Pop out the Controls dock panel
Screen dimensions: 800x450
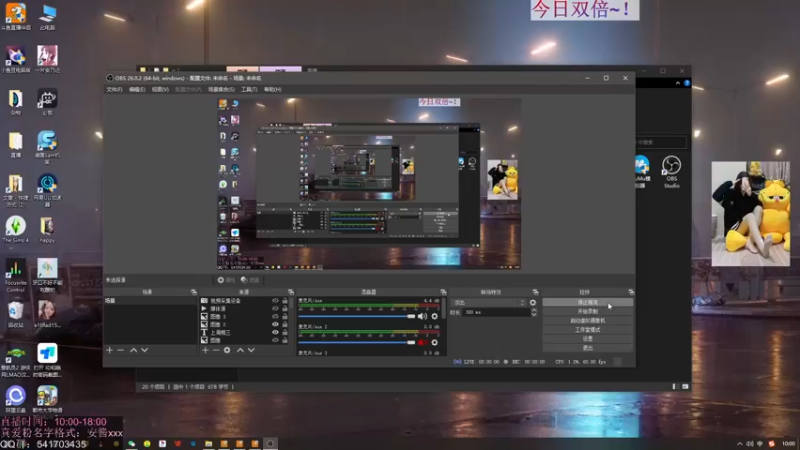coord(631,292)
